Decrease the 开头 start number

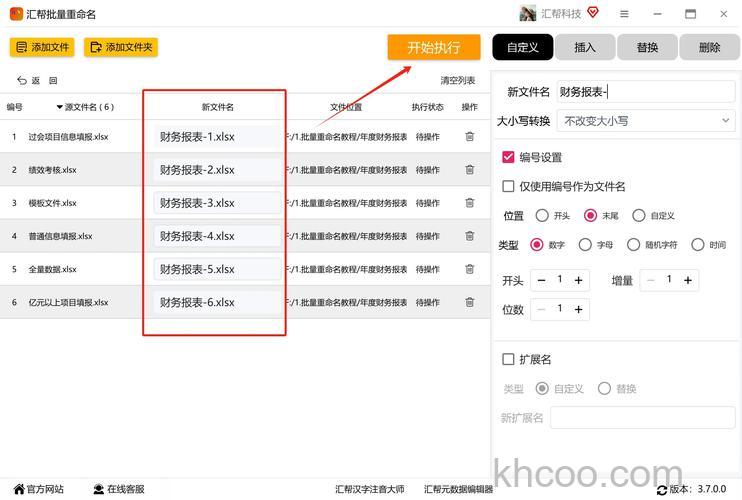(x=542, y=281)
